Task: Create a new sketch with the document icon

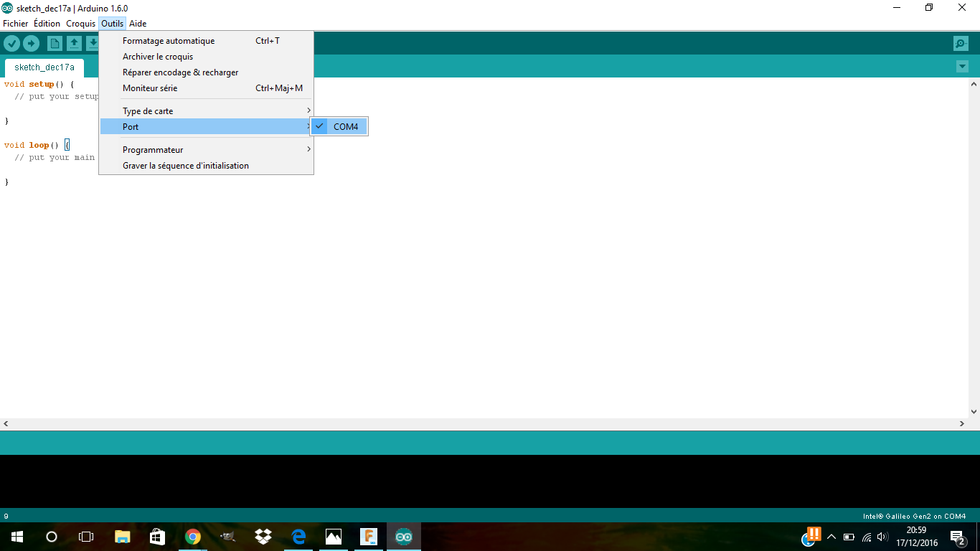Action: [55, 44]
